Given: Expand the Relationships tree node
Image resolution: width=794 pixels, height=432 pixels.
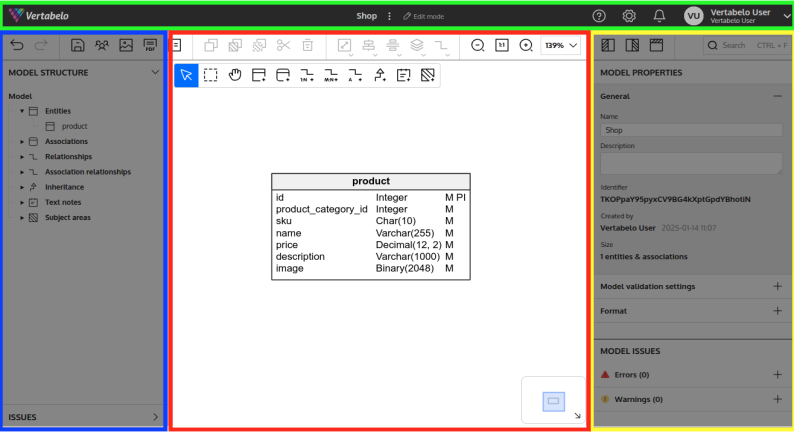Looking at the screenshot, I should 22,156.
